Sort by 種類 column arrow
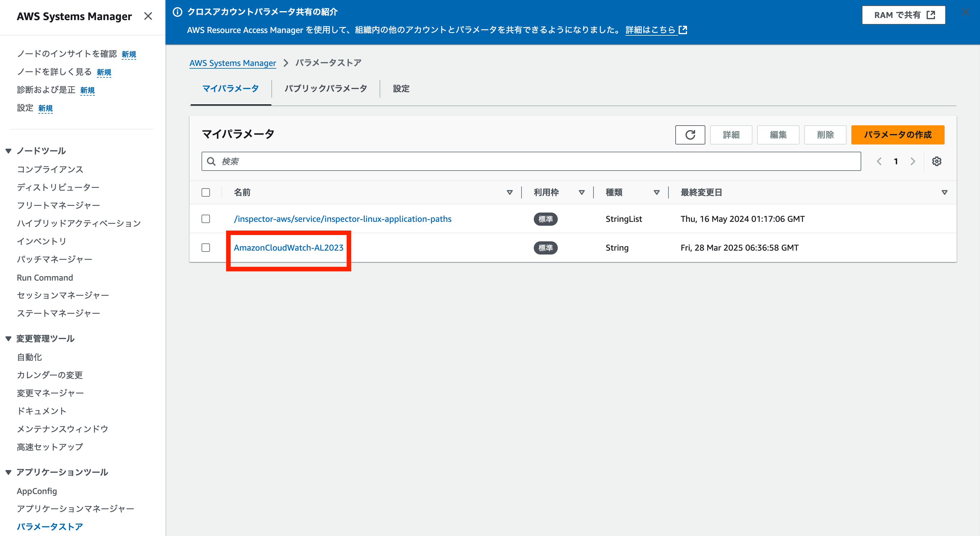Image resolution: width=980 pixels, height=536 pixels. pos(657,192)
